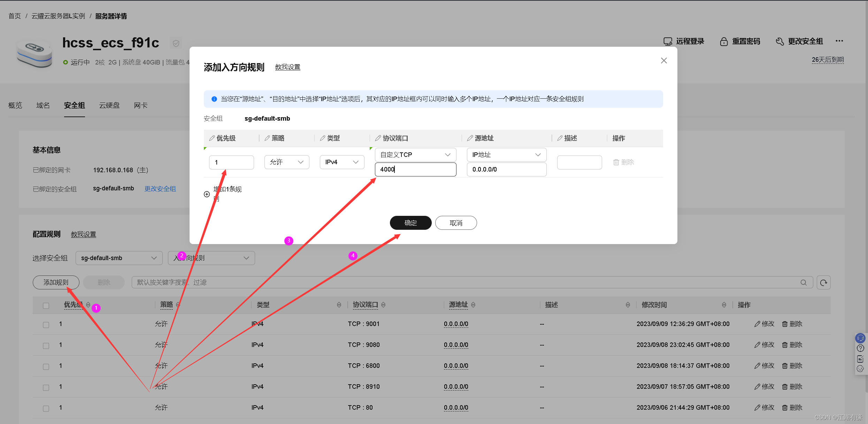This screenshot has height=424, width=868.
Task: Switch to the 域名 tab
Action: coord(43,105)
